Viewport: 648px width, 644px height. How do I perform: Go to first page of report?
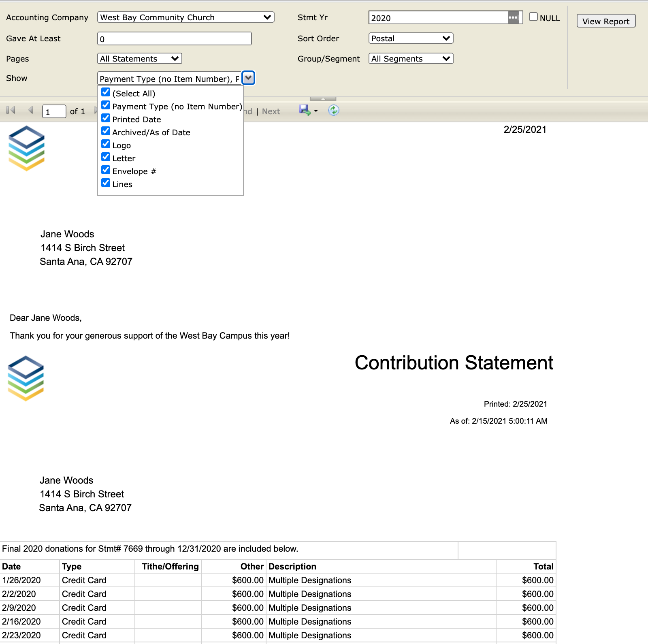tap(11, 110)
